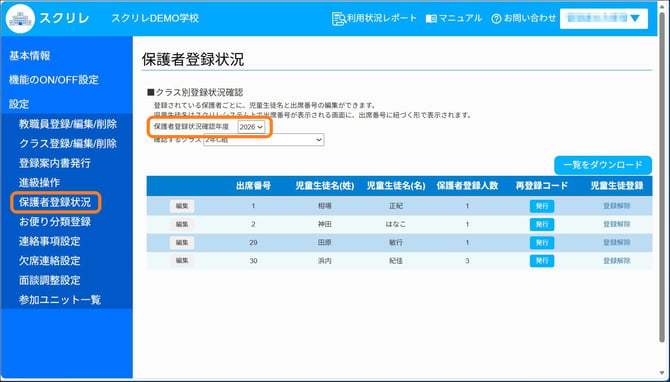This screenshot has height=382, width=670.
Task: Click 発行 button in 田原 row
Action: coord(542,243)
